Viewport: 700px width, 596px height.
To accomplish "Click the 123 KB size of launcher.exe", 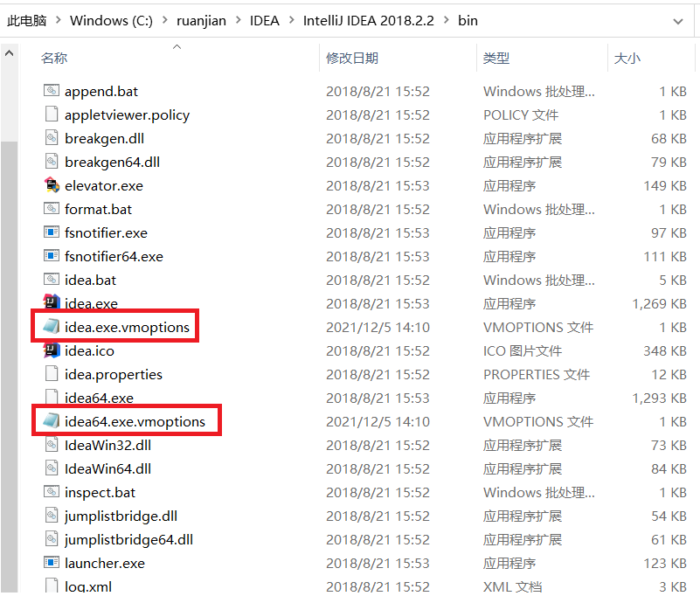I will point(665,563).
